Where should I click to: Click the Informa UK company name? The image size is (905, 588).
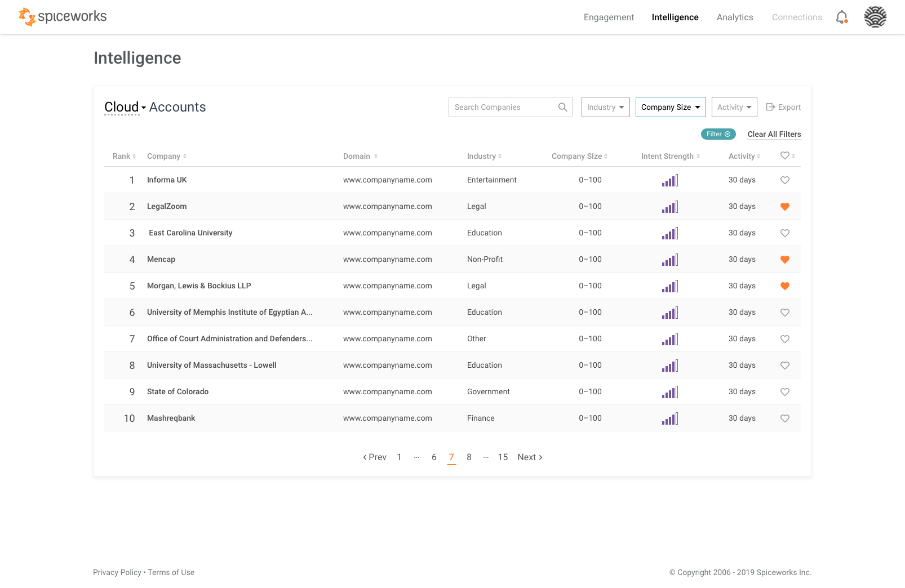(167, 180)
